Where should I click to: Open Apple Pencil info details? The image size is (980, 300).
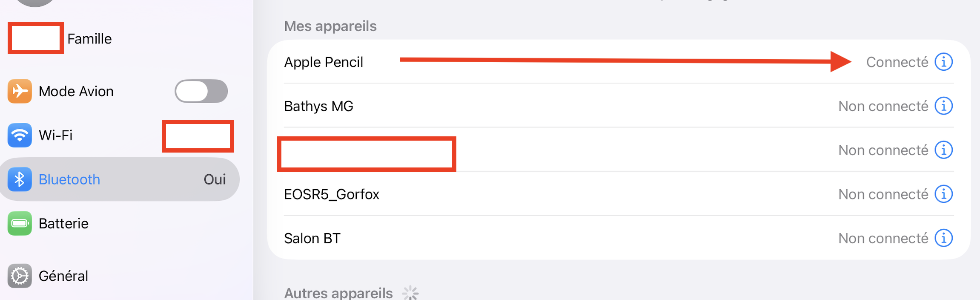click(943, 62)
